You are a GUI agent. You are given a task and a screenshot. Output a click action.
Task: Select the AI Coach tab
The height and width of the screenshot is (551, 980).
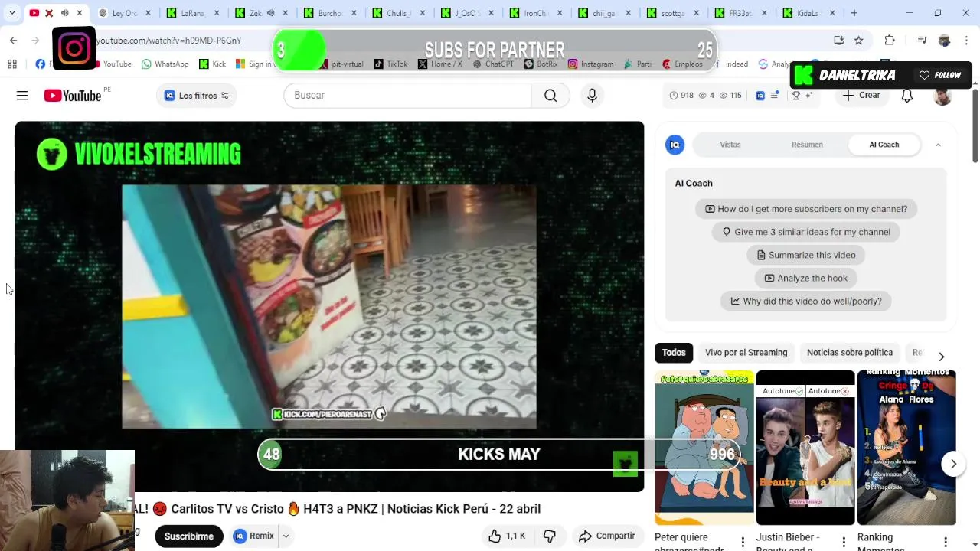point(884,145)
